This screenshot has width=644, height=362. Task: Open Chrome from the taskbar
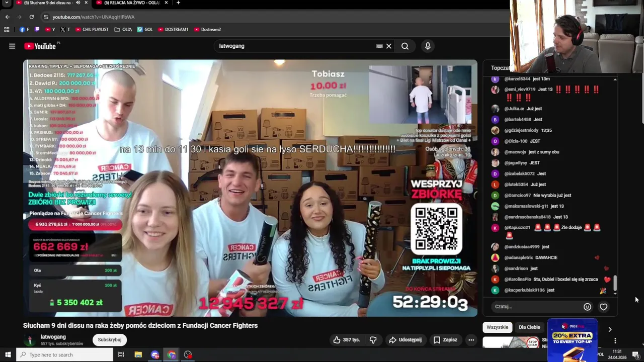(172, 355)
